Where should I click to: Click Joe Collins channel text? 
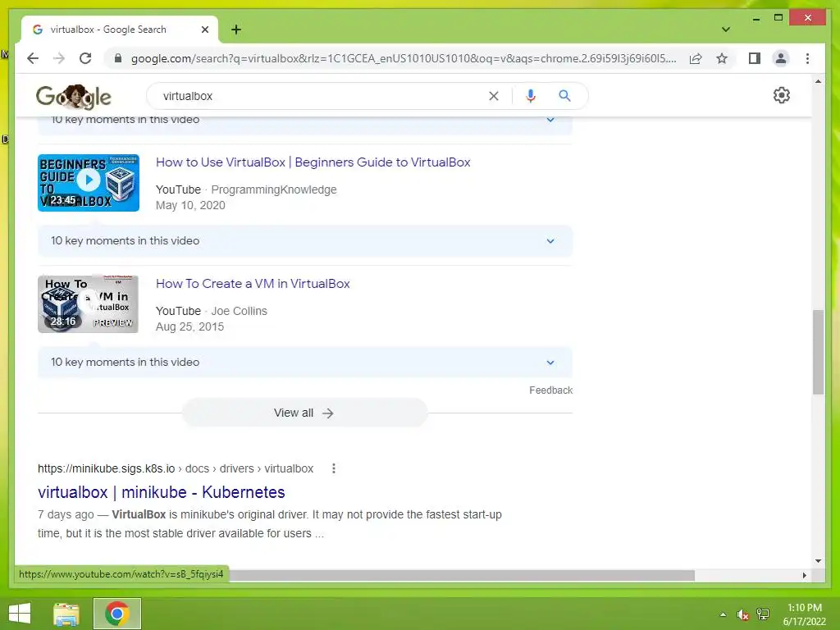[239, 311]
